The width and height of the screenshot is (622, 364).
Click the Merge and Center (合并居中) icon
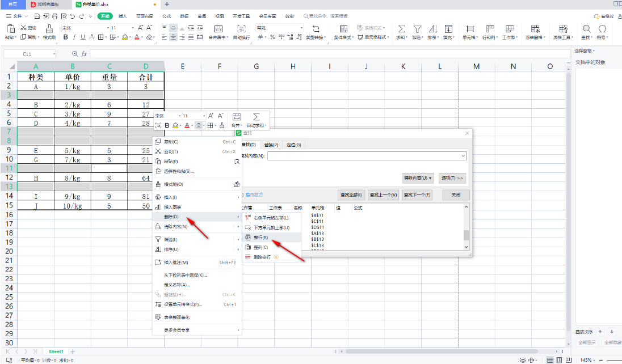pos(218,29)
